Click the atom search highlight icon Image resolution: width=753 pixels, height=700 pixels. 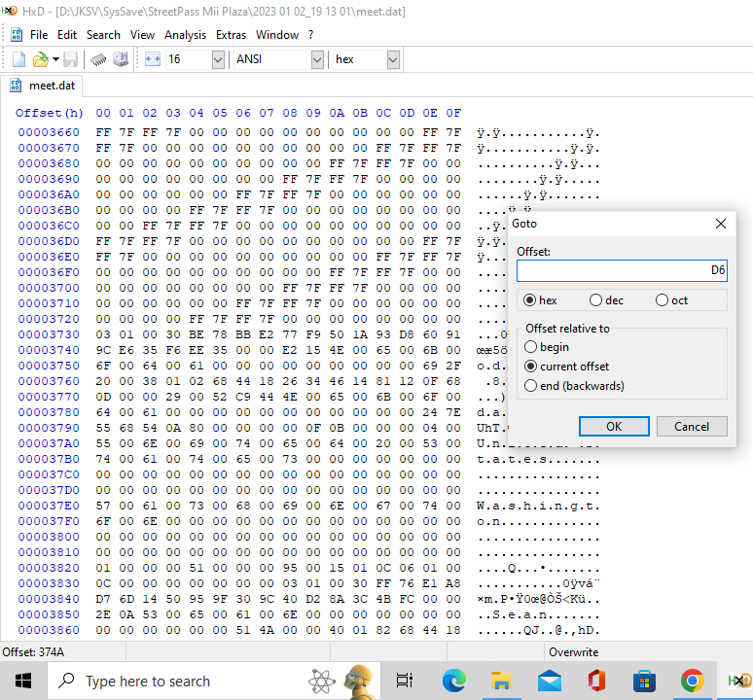pyautogui.click(x=321, y=681)
